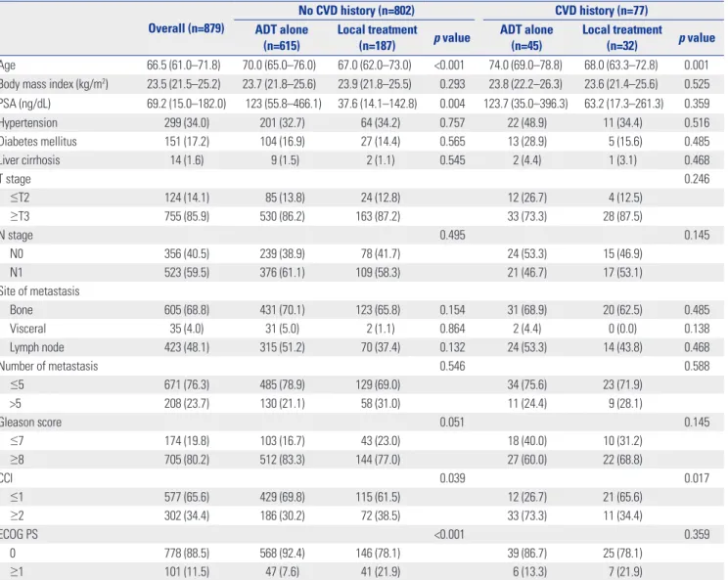Select the Liver cirrhosis row label

30,160
